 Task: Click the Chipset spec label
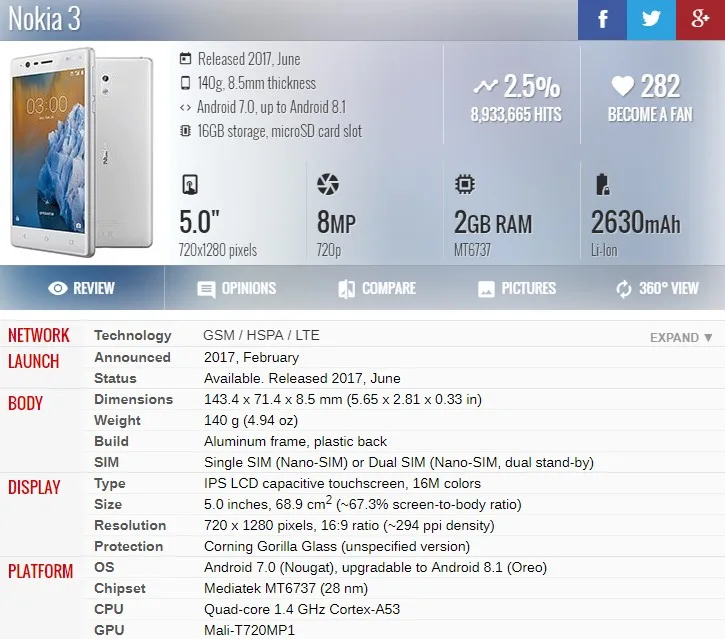[120, 588]
